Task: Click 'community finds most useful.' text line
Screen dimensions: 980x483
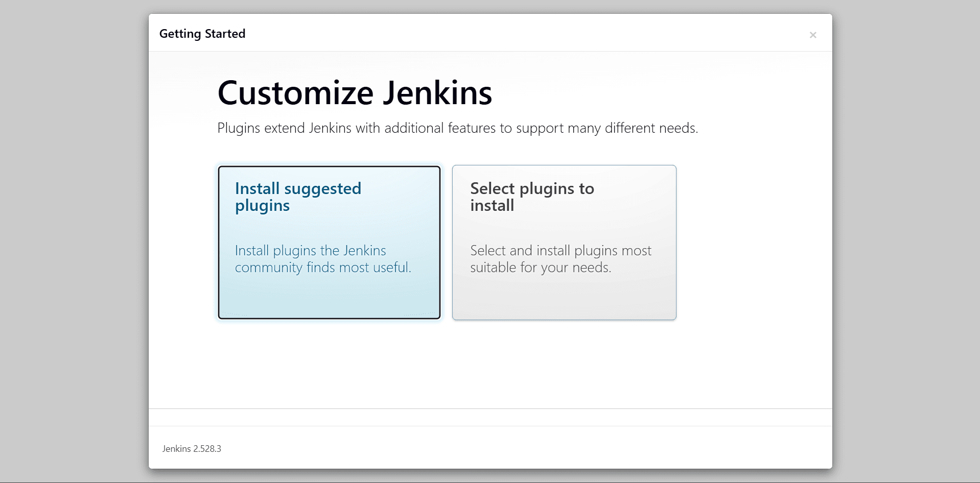Action: (323, 268)
